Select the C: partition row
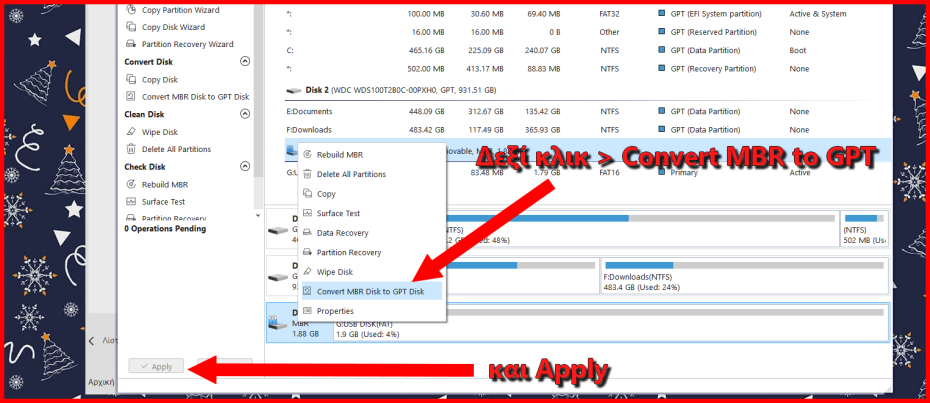 [x=587, y=50]
